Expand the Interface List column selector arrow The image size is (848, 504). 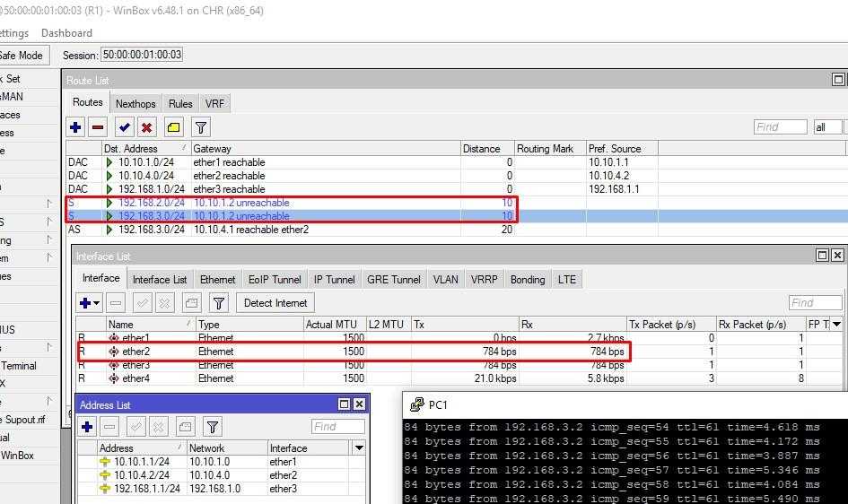(x=836, y=325)
